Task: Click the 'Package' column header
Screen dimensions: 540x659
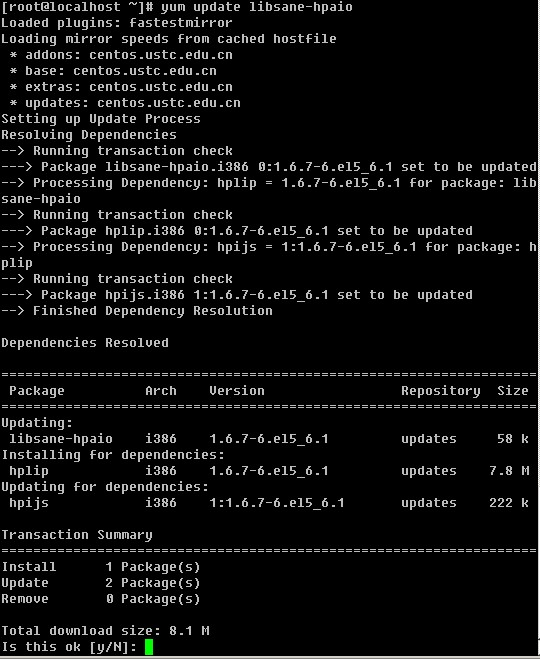Action: point(37,391)
